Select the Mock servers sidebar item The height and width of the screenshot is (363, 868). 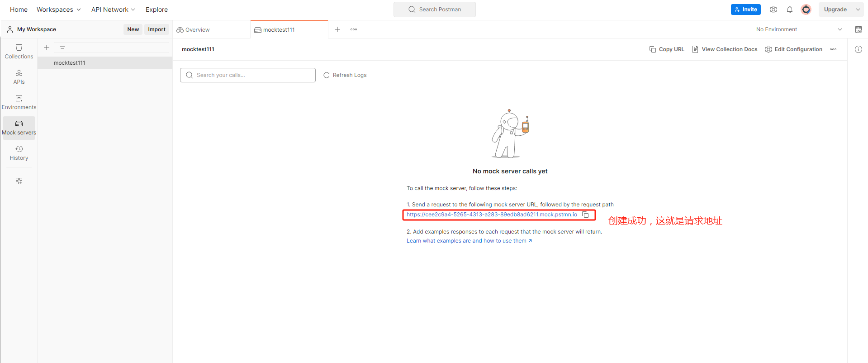coord(19,128)
